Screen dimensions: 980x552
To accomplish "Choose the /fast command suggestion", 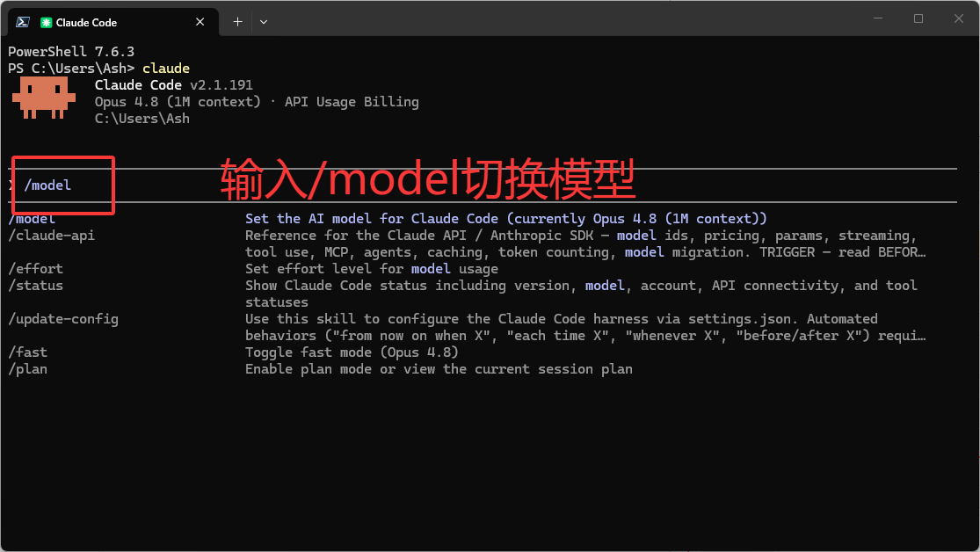I will tap(27, 352).
